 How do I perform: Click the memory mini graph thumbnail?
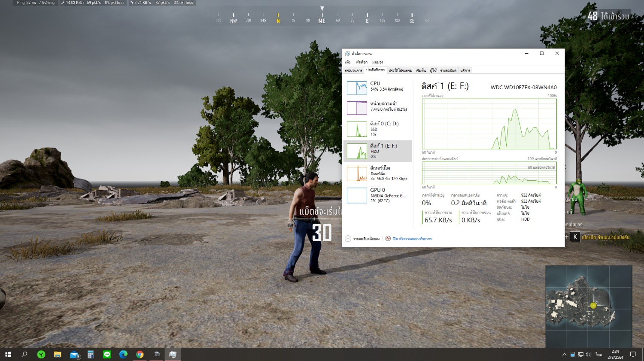(x=357, y=108)
